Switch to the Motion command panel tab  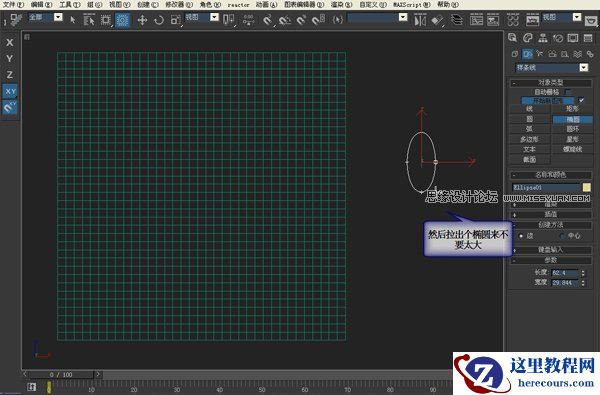[x=558, y=38]
